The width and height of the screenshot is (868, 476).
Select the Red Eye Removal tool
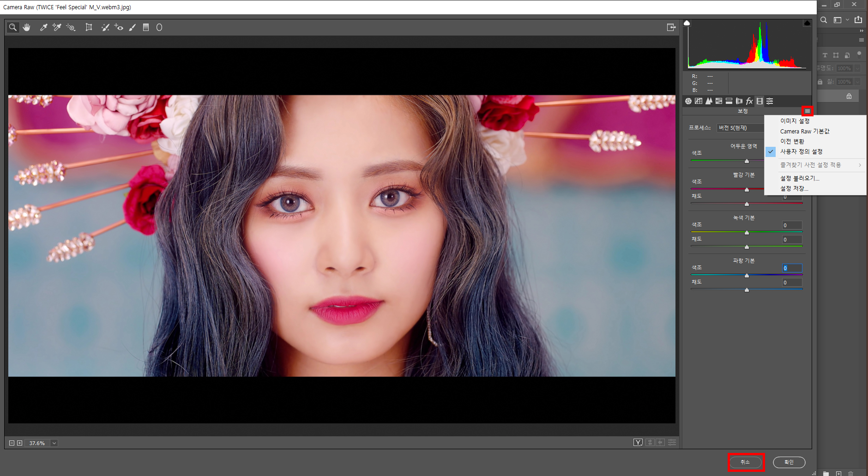click(119, 27)
